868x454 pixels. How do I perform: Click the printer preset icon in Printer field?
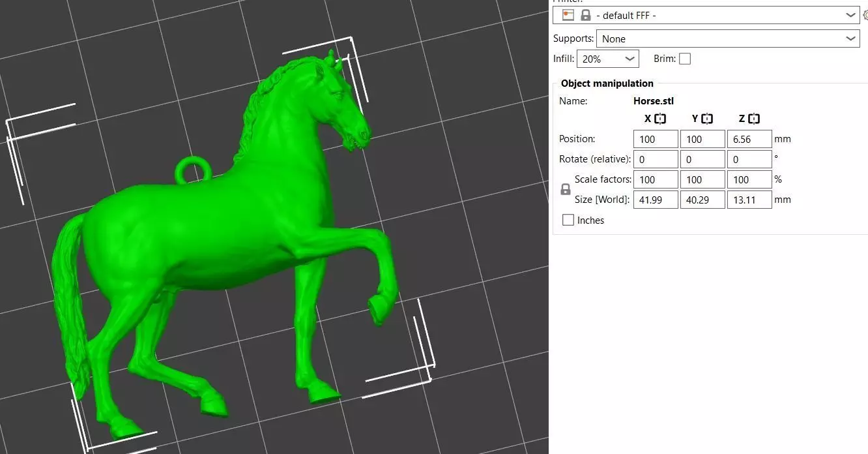click(x=568, y=15)
